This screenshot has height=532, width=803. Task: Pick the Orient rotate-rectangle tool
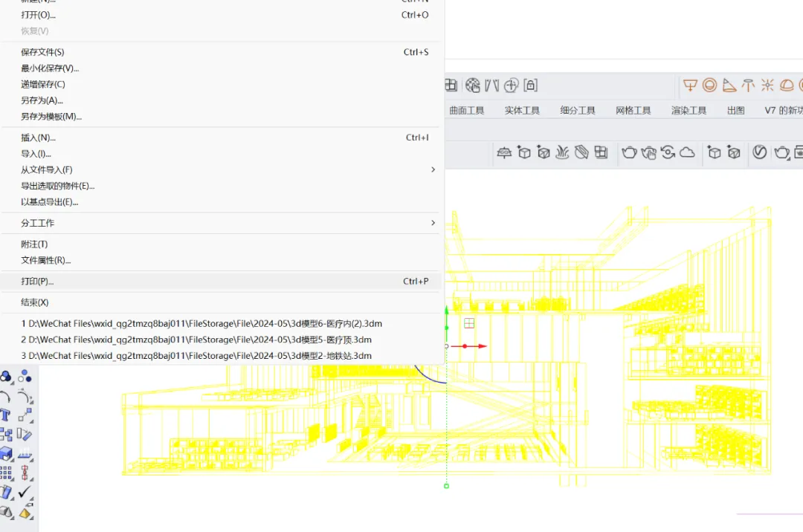tap(25, 435)
